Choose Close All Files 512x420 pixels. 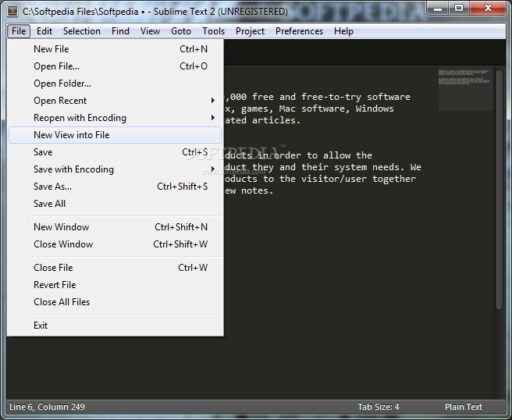coord(115,302)
